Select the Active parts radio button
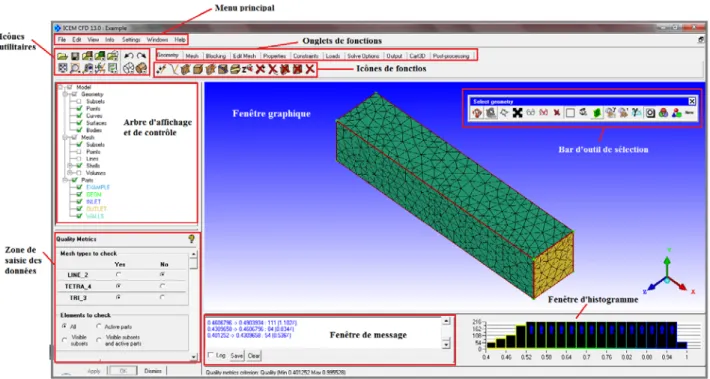 point(99,326)
